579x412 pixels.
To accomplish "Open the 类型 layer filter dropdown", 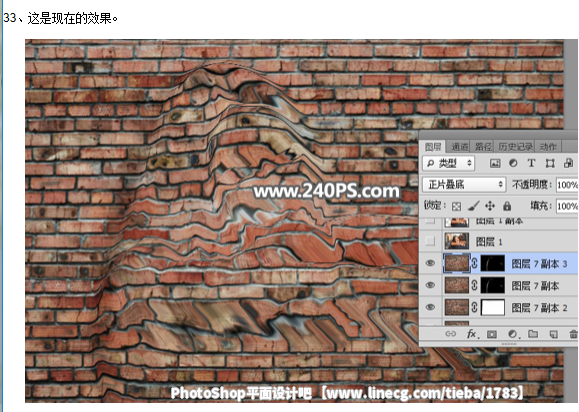I will coord(449,163).
